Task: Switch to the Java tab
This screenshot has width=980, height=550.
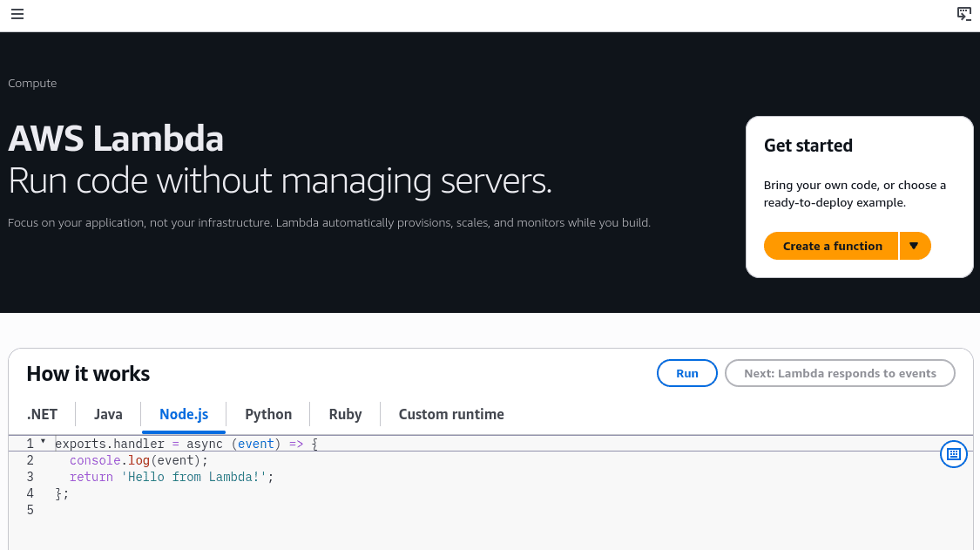Action: tap(108, 414)
